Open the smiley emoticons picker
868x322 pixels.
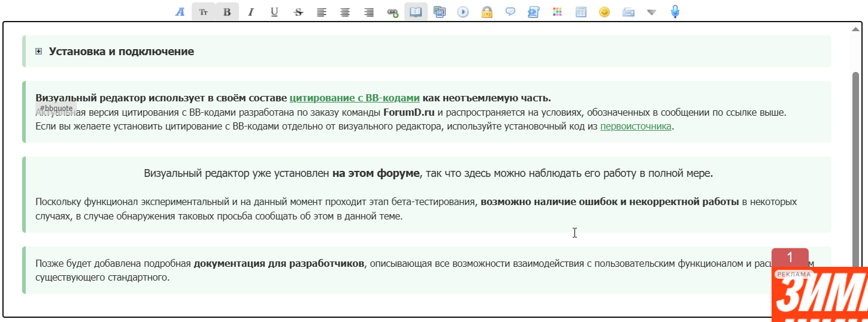(x=604, y=12)
